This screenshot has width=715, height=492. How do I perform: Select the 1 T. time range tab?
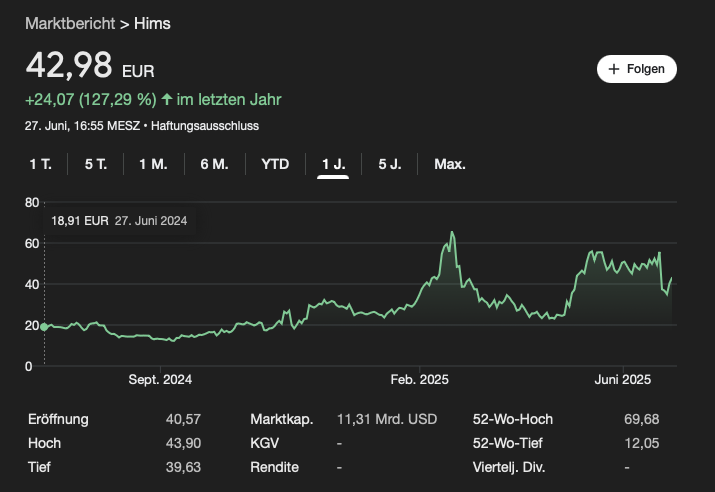pyautogui.click(x=41, y=164)
